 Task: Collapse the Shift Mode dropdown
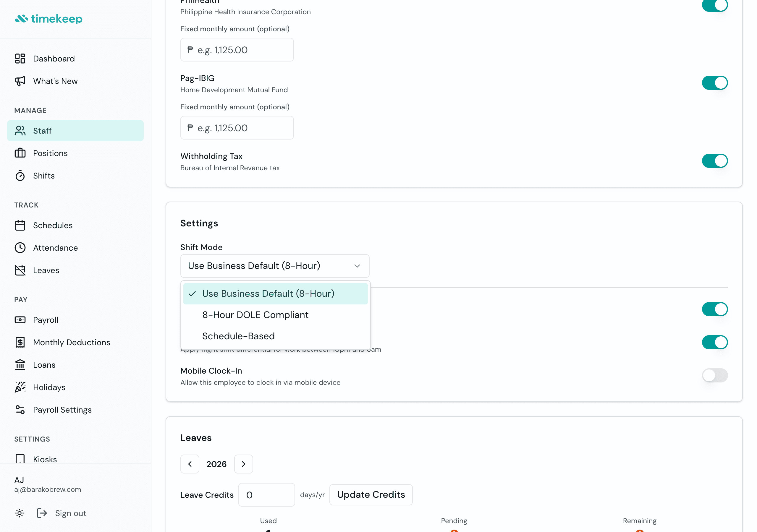click(274, 266)
